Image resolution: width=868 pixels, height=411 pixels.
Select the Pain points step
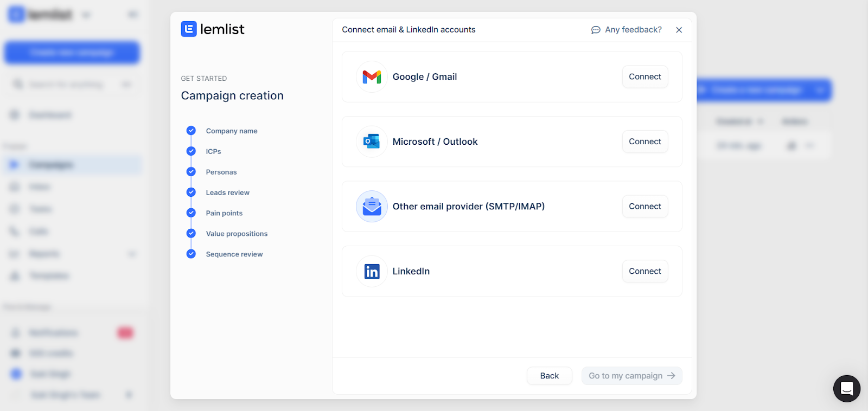point(224,213)
